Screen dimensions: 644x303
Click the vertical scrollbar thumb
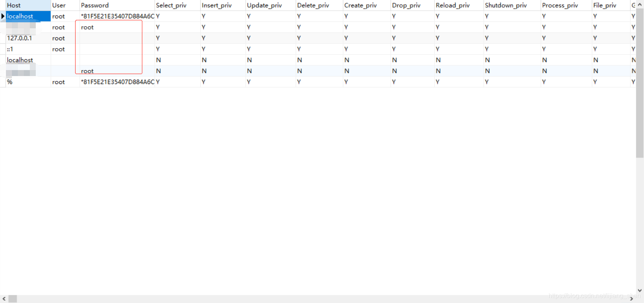[640, 83]
